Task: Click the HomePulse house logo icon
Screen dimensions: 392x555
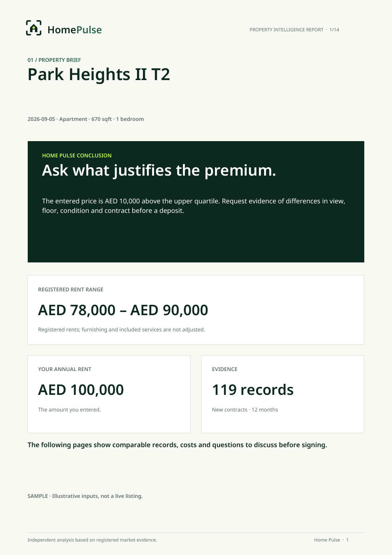Action: 34,28
